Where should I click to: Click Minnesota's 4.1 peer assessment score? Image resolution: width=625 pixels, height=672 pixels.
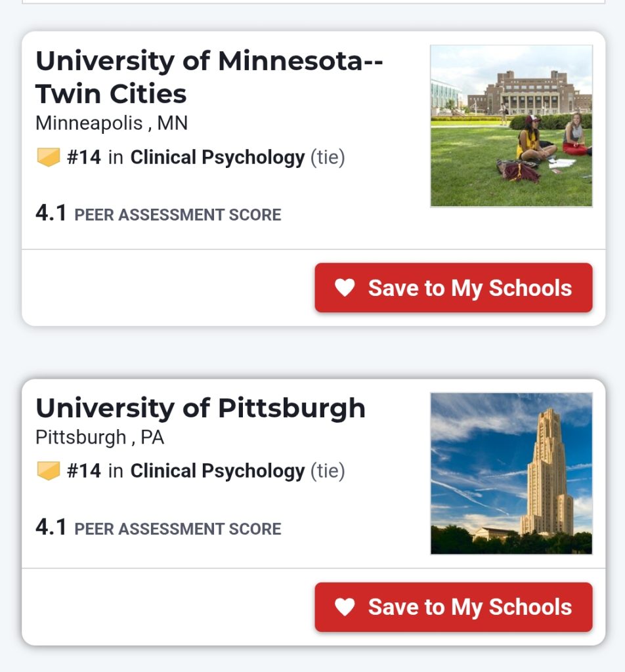click(51, 214)
